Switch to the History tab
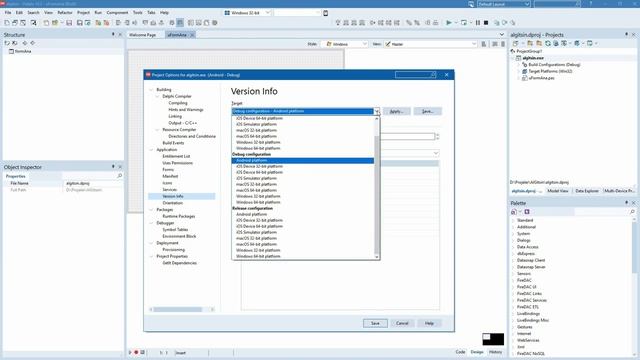 point(496,352)
